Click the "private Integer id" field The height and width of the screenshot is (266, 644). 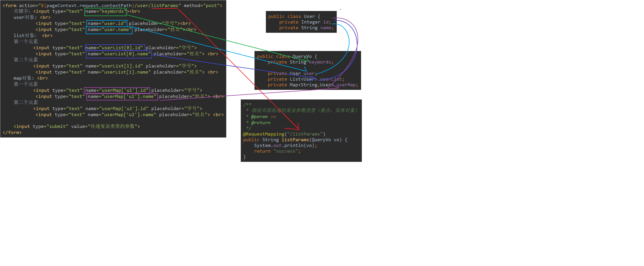(x=305, y=22)
